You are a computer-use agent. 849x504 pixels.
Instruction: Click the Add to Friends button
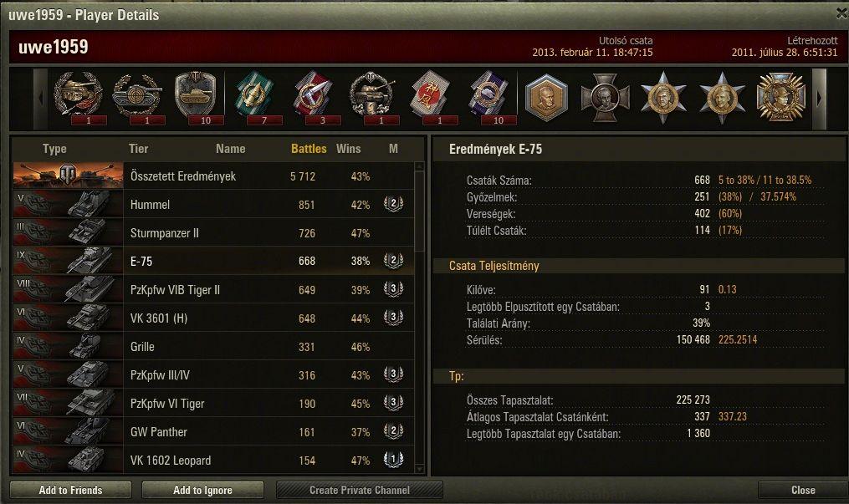[70, 490]
